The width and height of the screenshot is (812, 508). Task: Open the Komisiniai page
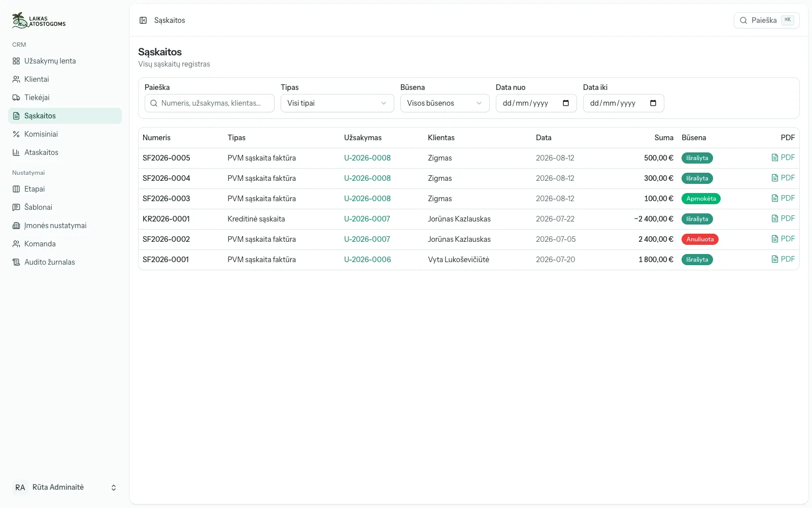pos(65,134)
